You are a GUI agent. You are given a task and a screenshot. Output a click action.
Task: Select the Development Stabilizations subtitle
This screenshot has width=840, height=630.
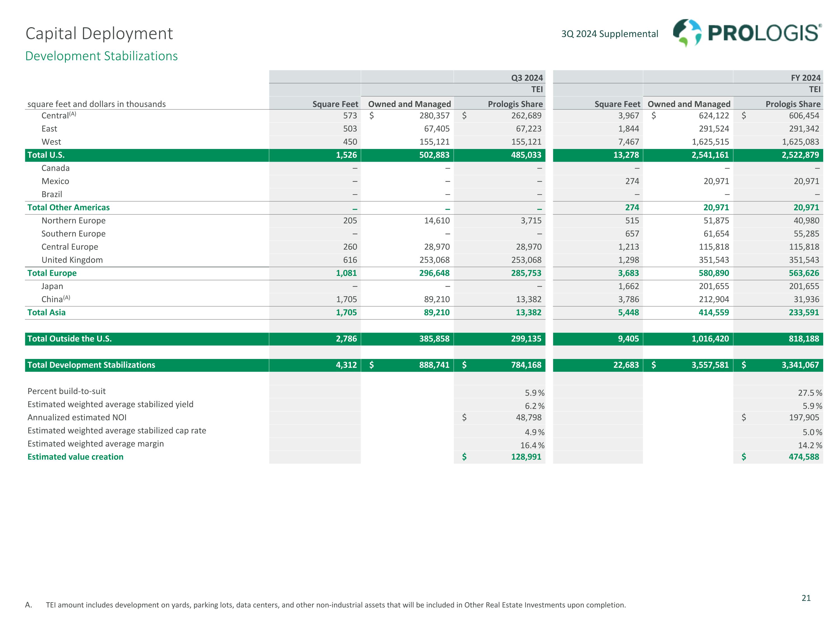coord(101,56)
